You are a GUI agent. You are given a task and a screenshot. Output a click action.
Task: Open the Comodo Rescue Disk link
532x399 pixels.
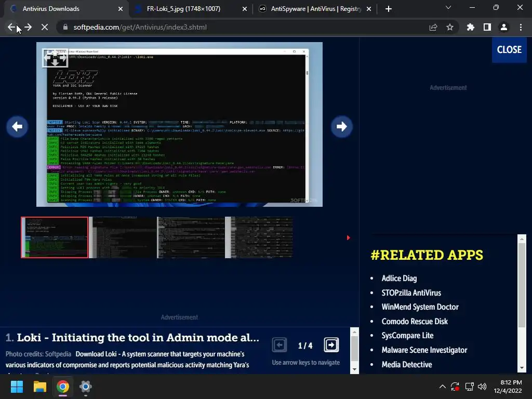pyautogui.click(x=415, y=321)
